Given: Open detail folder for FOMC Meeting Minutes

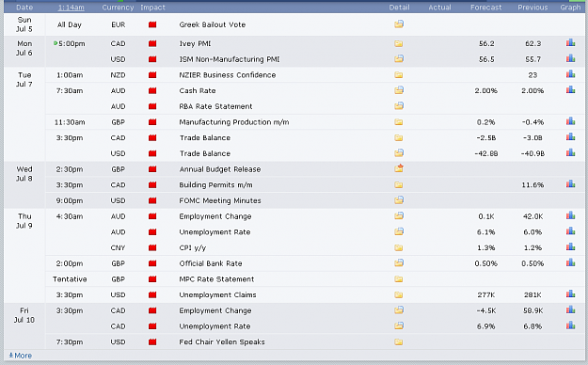Looking at the screenshot, I should tap(399, 200).
